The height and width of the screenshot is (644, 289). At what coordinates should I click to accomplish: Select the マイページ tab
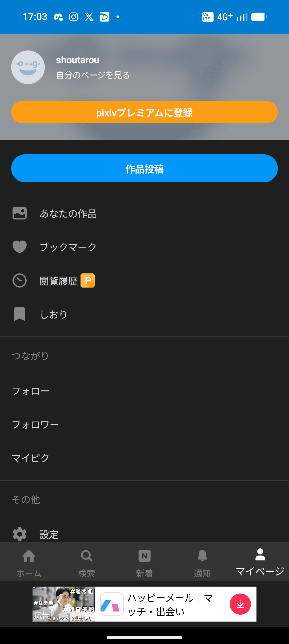pyautogui.click(x=260, y=561)
